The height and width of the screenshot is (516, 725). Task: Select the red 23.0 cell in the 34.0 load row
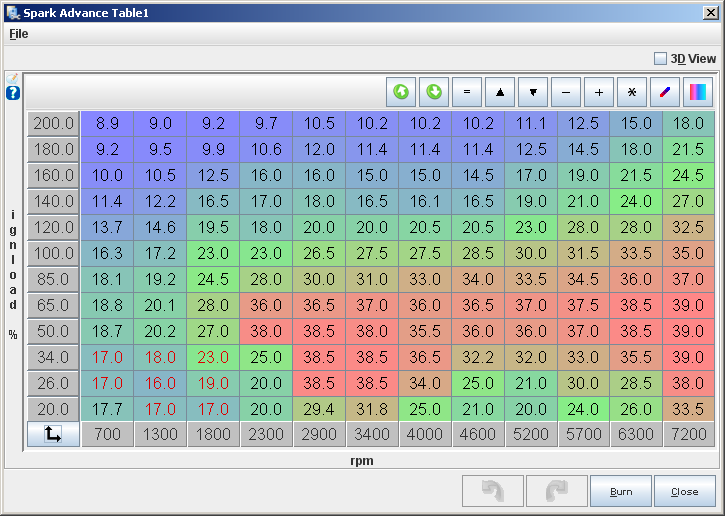click(x=213, y=357)
